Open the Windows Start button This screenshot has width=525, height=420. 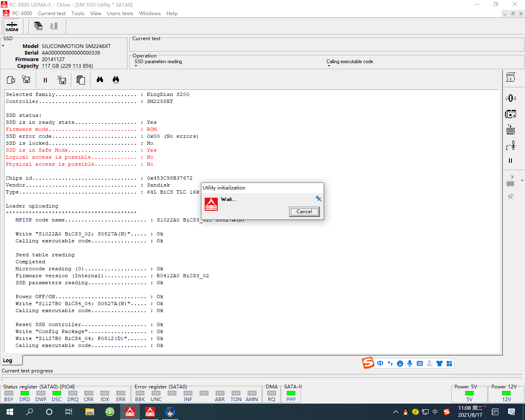click(10, 412)
